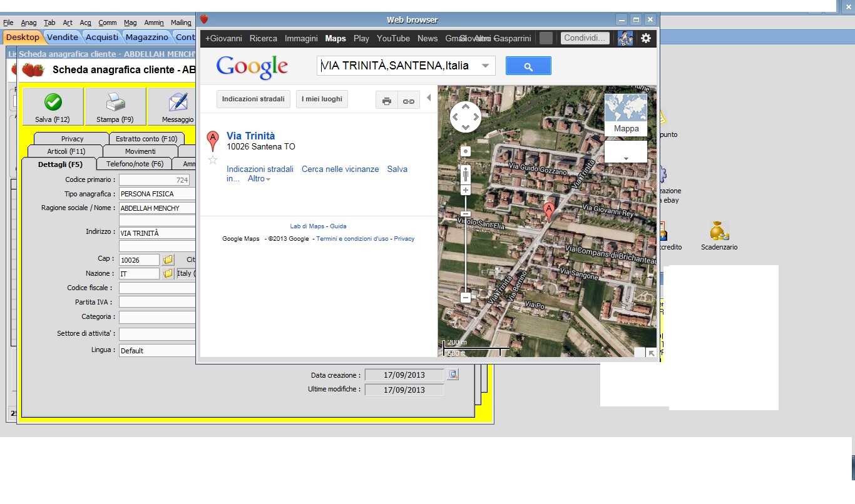Open the Movimenti tab

pos(140,151)
